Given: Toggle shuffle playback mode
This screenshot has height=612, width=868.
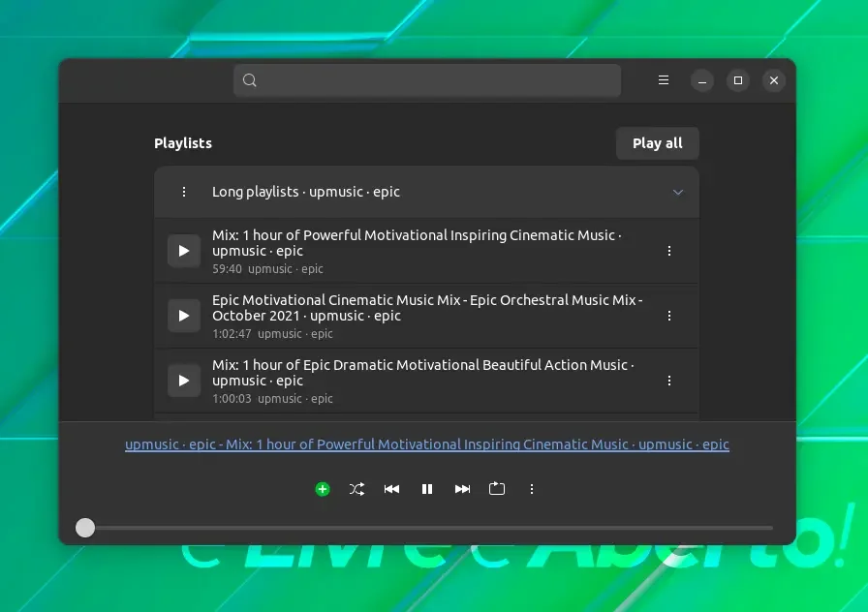Looking at the screenshot, I should pyautogui.click(x=357, y=489).
